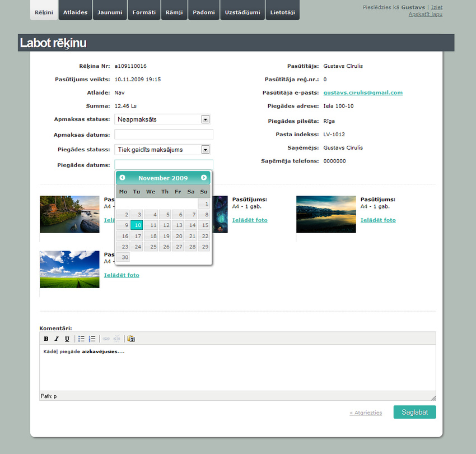Select the rocky shore photo thumbnail
The width and height of the screenshot is (476, 454).
click(69, 214)
